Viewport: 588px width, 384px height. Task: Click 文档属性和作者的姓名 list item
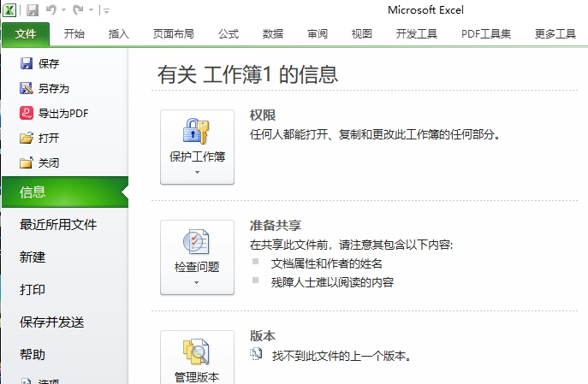(327, 263)
